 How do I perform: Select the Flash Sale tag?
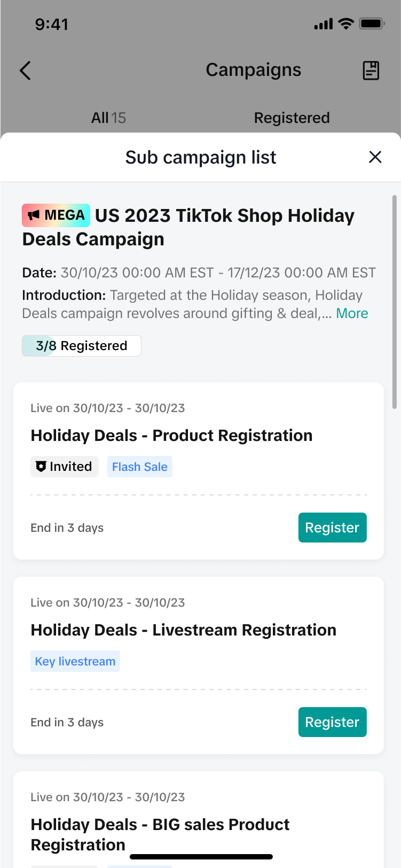(140, 467)
